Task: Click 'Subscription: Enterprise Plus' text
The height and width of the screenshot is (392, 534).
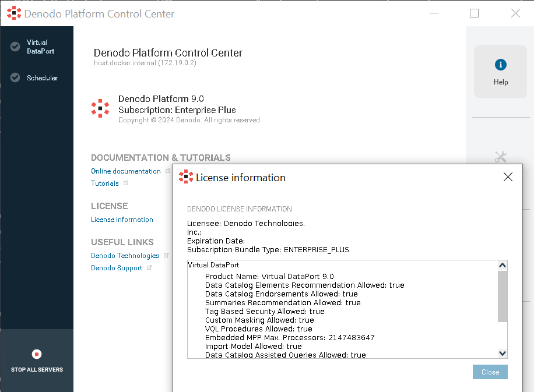Action: click(x=177, y=110)
